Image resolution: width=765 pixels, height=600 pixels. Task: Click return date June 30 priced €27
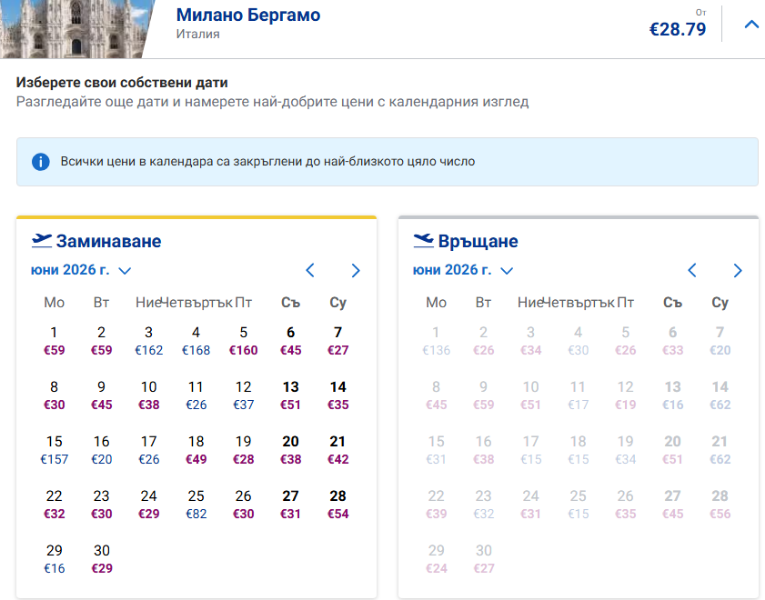tap(483, 560)
